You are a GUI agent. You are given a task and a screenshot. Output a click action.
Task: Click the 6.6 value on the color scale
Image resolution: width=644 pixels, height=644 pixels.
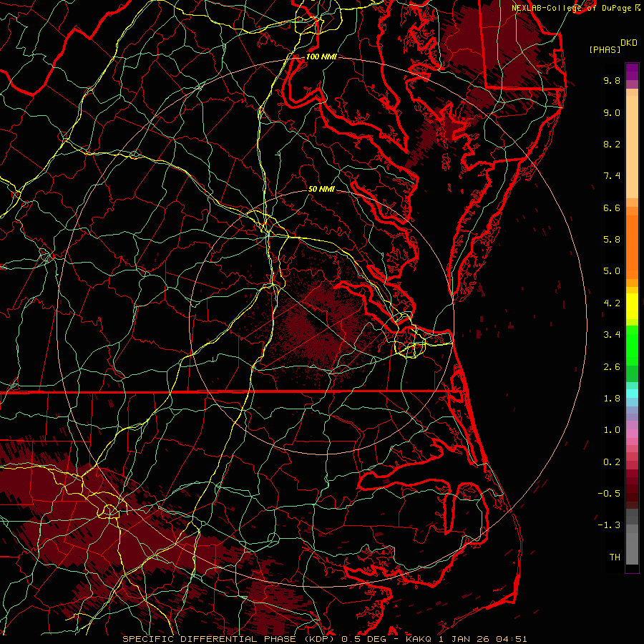pyautogui.click(x=612, y=208)
